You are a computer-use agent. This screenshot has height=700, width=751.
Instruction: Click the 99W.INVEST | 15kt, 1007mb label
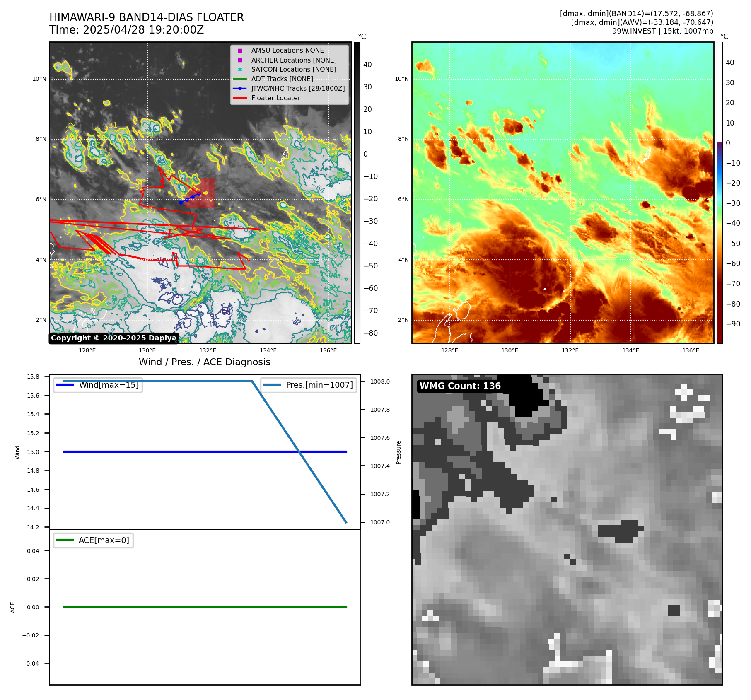(x=663, y=31)
